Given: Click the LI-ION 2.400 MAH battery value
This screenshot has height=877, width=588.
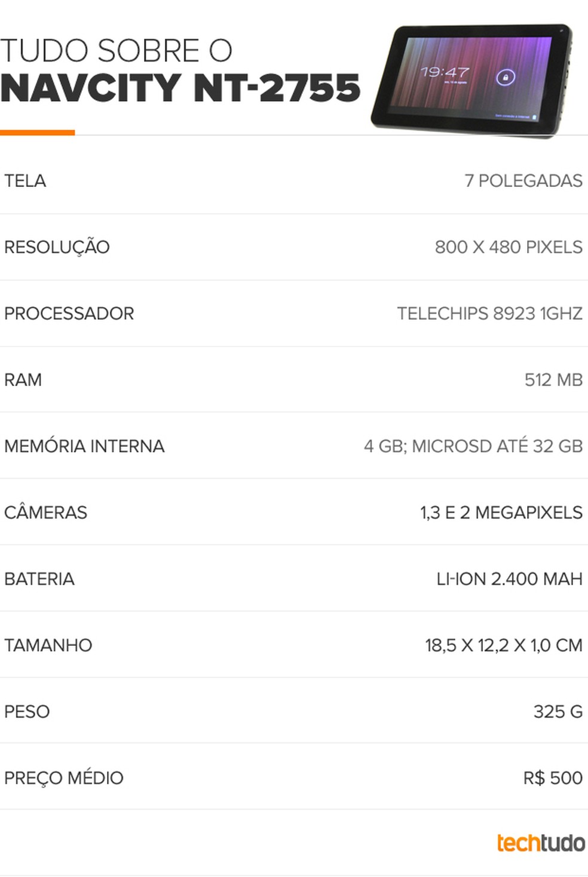Looking at the screenshot, I should [x=509, y=579].
